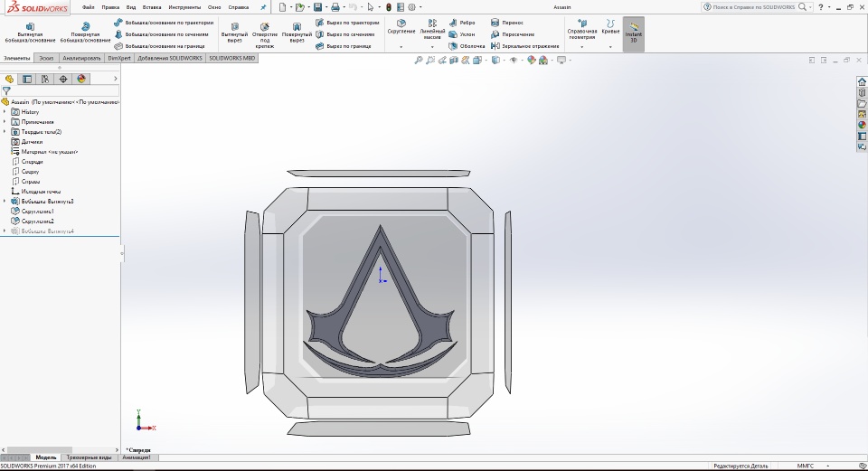Toggle the feature tree filter icon
The height and width of the screenshot is (471, 868).
[6, 90]
